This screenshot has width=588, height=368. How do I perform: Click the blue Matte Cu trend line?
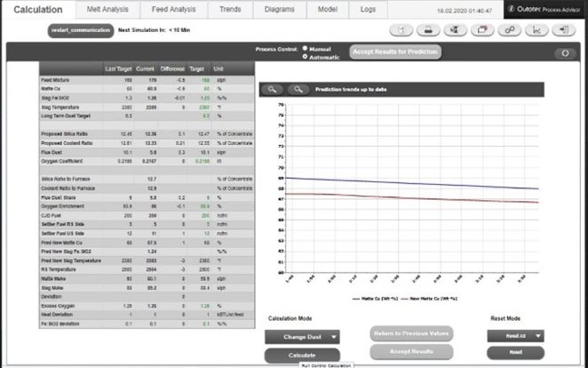tap(400, 183)
